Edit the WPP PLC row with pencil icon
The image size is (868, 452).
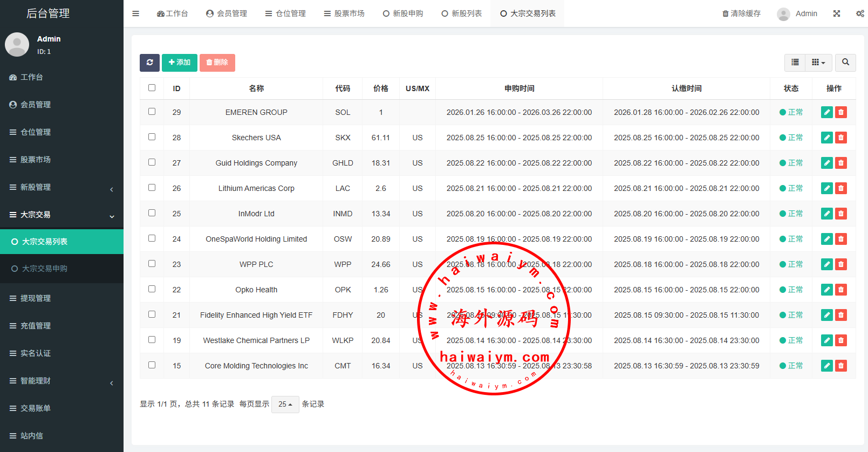coord(826,264)
